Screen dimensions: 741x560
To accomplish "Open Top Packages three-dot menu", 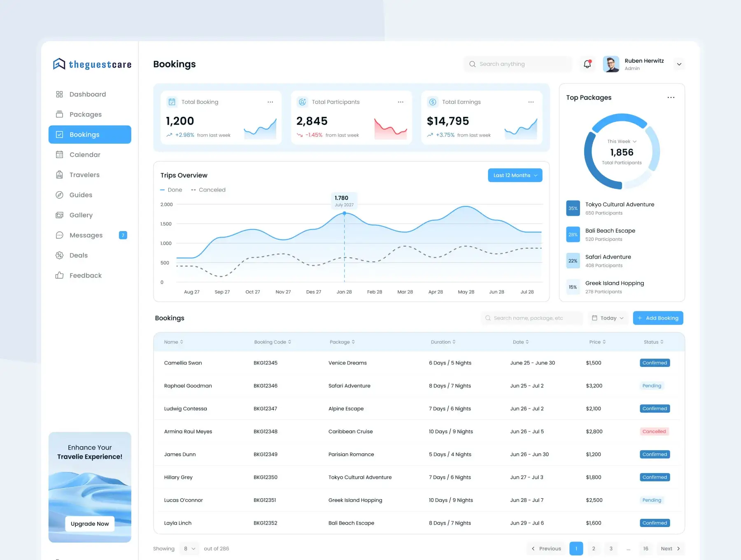I will pyautogui.click(x=671, y=98).
